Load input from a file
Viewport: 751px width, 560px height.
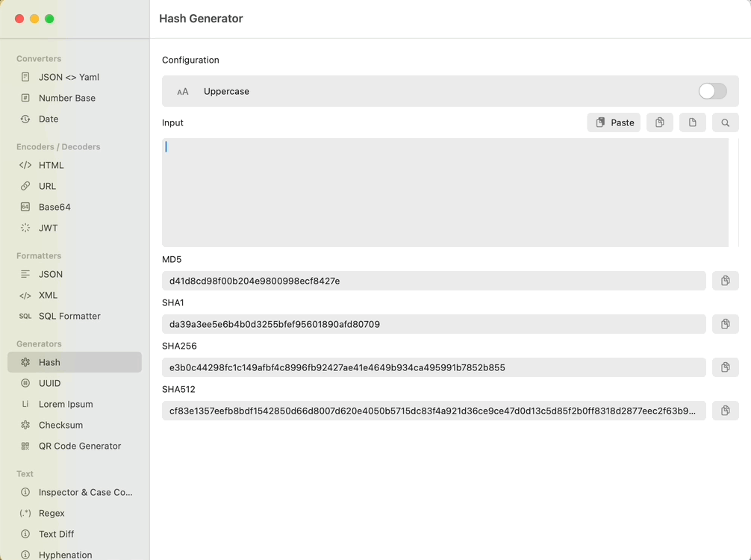click(693, 122)
